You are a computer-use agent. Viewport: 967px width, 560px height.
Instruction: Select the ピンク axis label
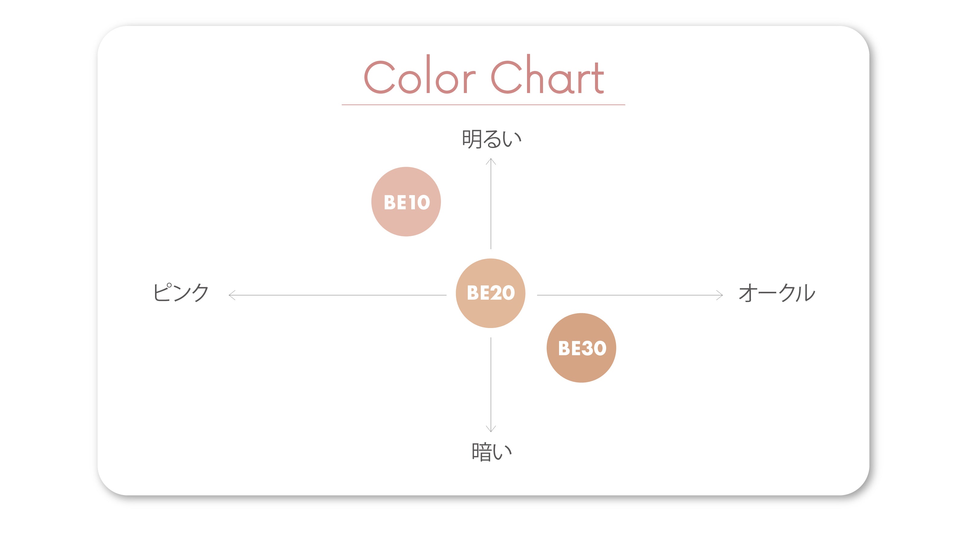coord(181,293)
